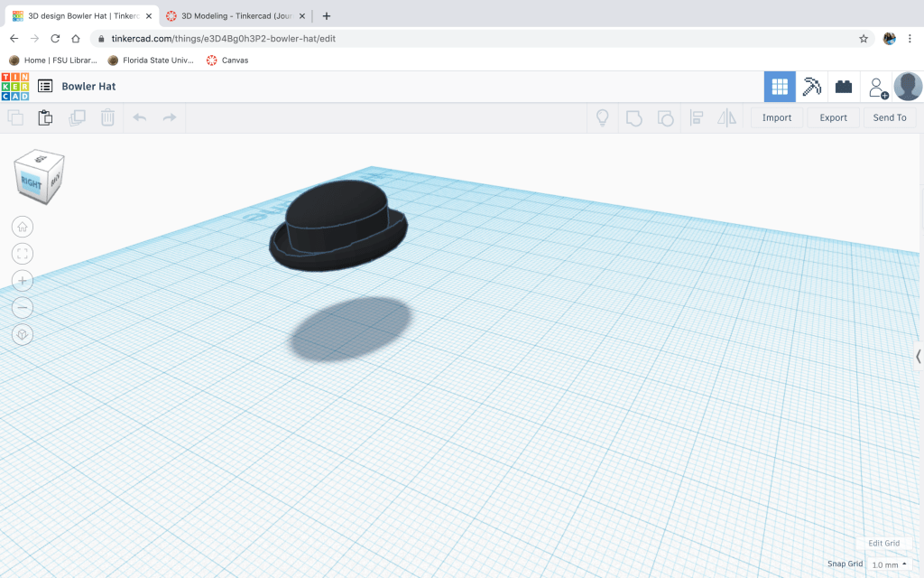Click the Tinkercad logo icon

[15, 86]
